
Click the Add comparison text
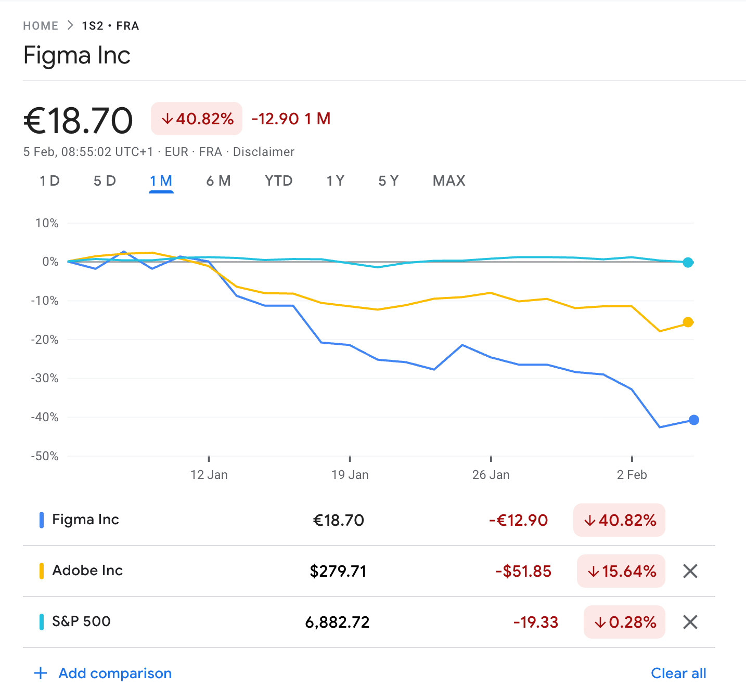coord(115,673)
